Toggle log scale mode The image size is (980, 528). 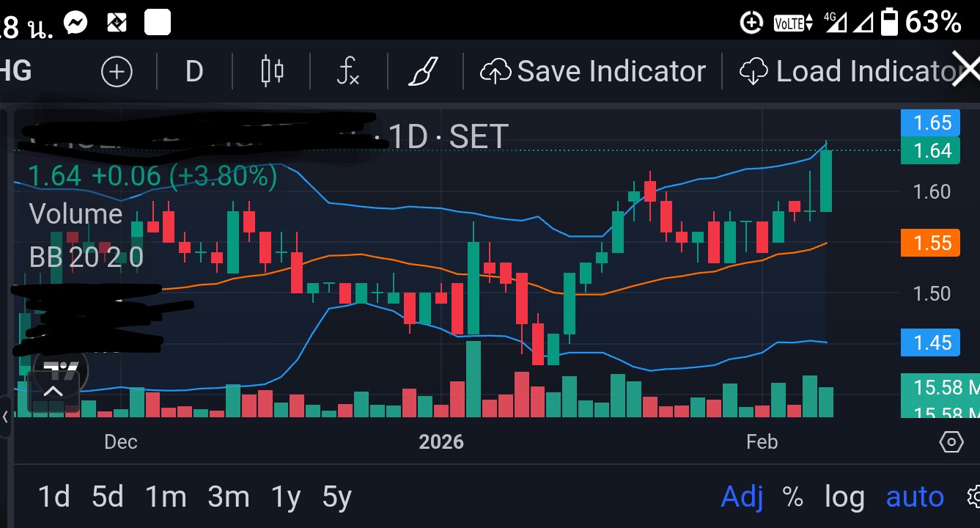coord(844,497)
